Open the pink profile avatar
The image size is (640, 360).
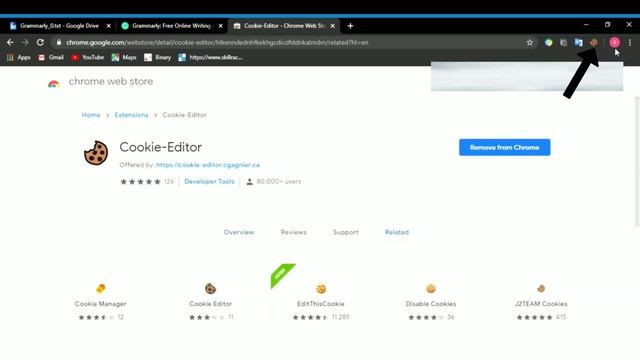614,42
